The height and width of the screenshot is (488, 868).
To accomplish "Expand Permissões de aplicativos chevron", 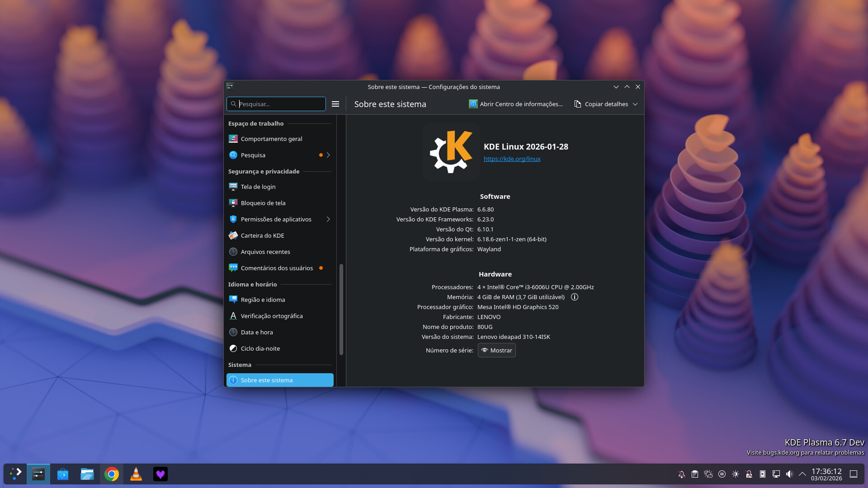I will click(328, 219).
